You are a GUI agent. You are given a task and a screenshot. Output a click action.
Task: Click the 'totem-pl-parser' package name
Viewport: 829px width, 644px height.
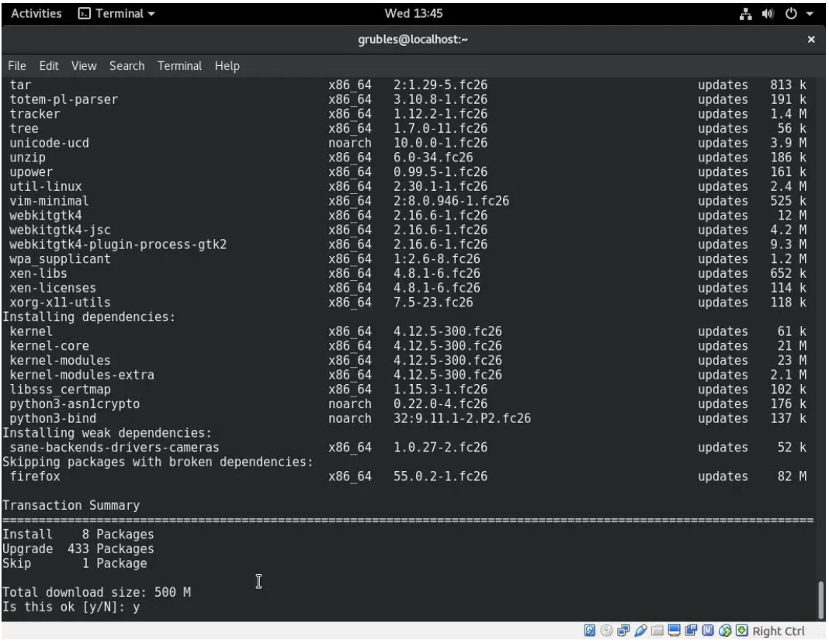click(x=64, y=99)
